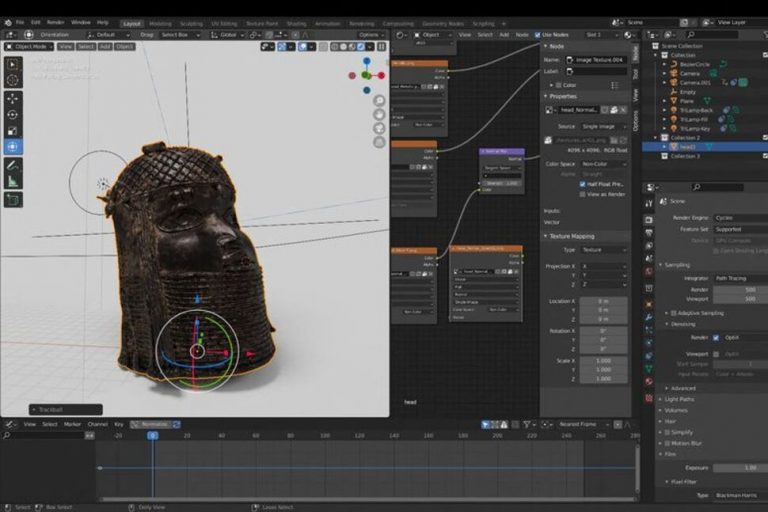
Task: Open the Select Box drag dropdown
Action: tap(180, 35)
